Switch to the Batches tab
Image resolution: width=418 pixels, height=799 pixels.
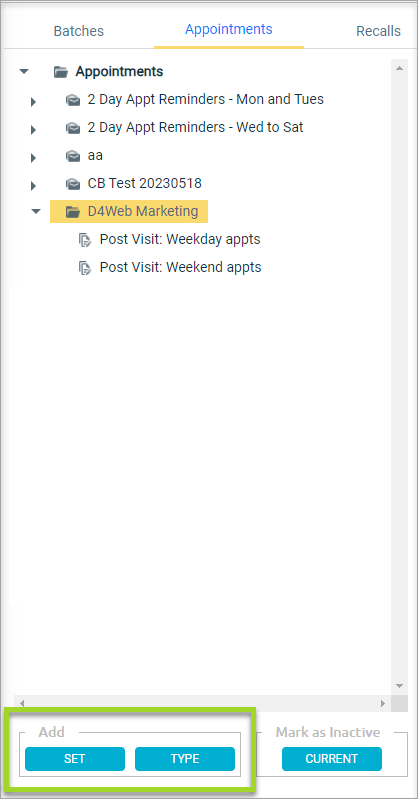coord(79,31)
